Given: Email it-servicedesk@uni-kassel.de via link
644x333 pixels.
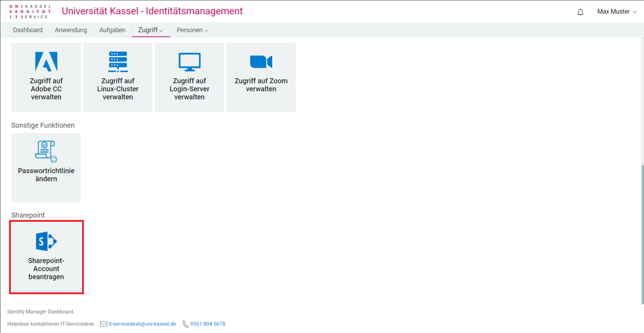Looking at the screenshot, I should tap(142, 324).
